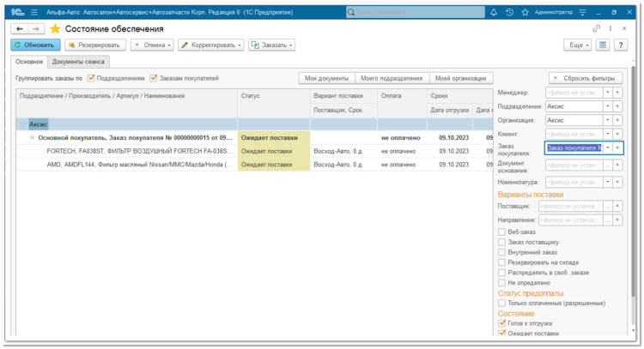The height and width of the screenshot is (349, 644).
Task: Filter by Моей организации
Action: pos(461,78)
